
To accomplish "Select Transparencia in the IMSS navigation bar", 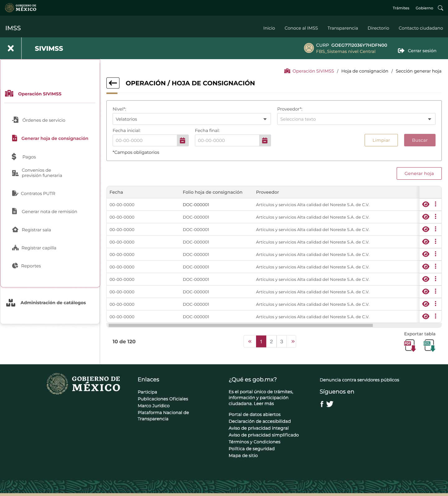I will coord(343,28).
